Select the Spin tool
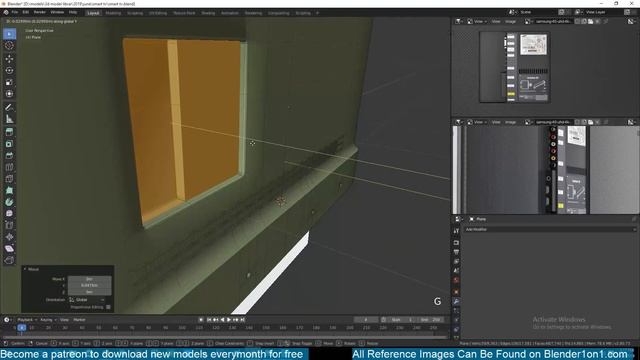Viewport: 640px width, 360px height. click(9, 202)
